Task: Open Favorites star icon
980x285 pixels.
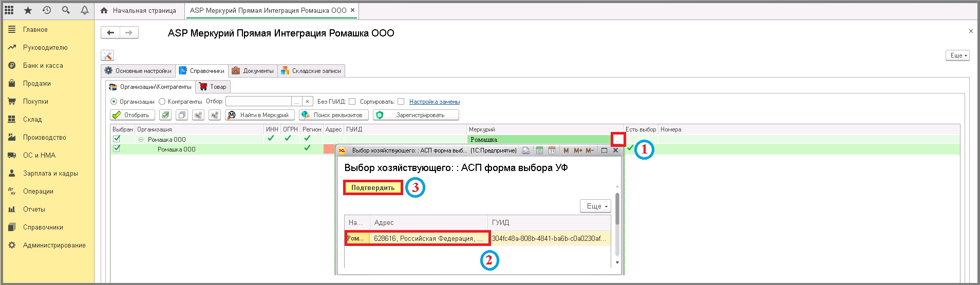Action: [x=28, y=10]
